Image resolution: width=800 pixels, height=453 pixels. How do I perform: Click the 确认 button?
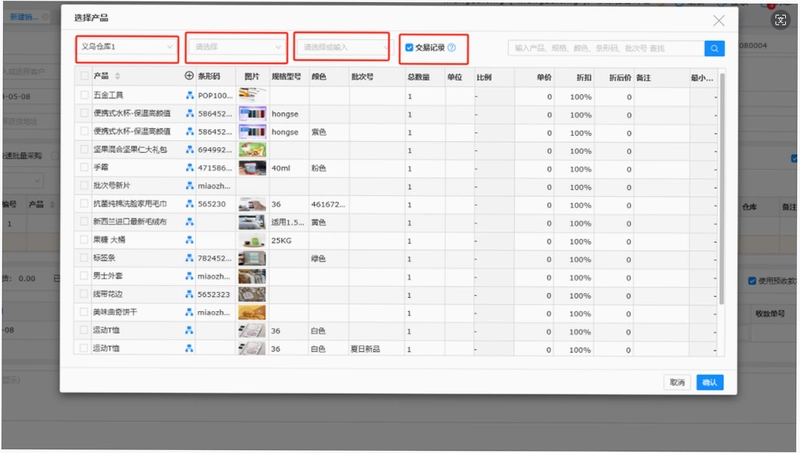tap(710, 382)
